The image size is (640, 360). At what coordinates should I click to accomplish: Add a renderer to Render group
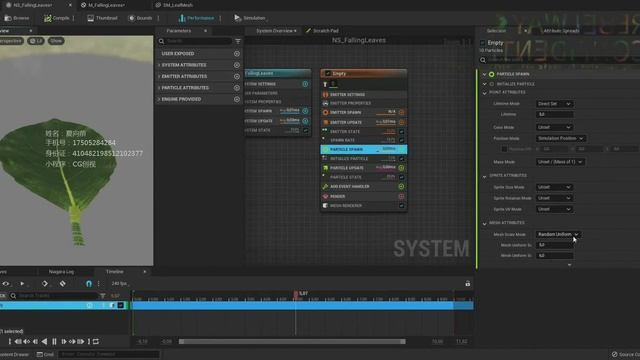coord(402,196)
